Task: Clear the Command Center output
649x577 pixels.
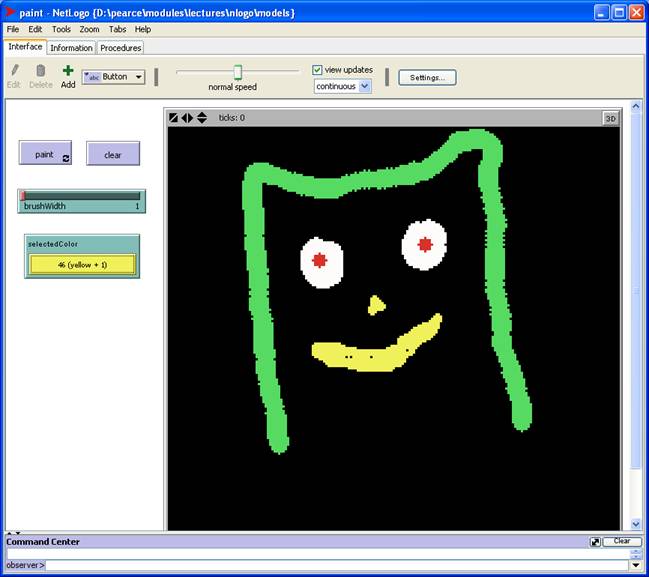Action: click(x=622, y=541)
